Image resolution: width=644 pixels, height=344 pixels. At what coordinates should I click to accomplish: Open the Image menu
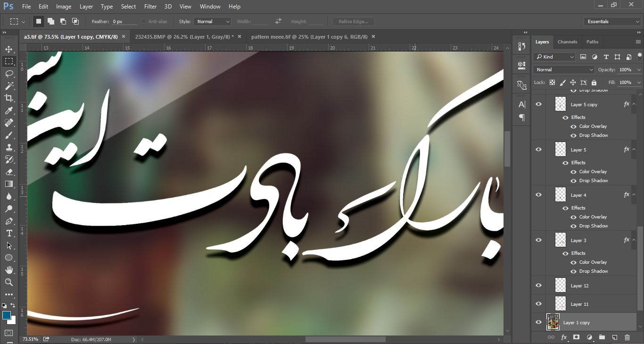(x=64, y=7)
